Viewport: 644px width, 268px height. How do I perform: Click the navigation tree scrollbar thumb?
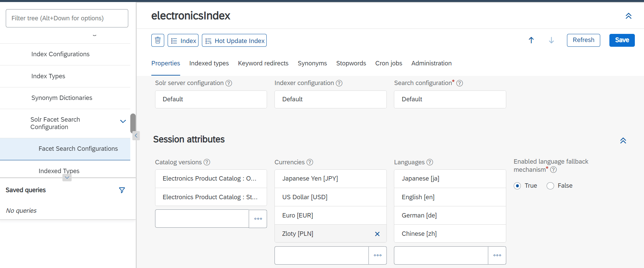pyautogui.click(x=133, y=123)
